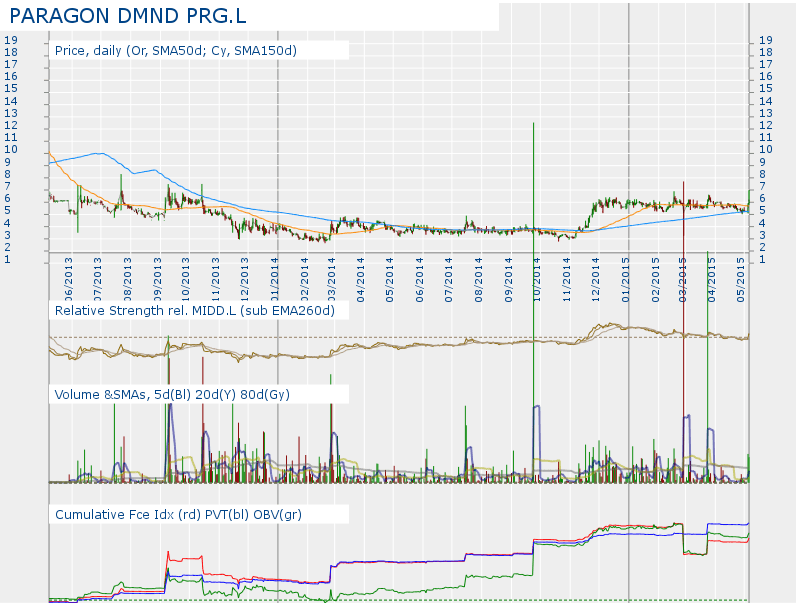796x606 pixels.
Task: Click the tall green October 2014 volume spike
Action: coord(533,302)
